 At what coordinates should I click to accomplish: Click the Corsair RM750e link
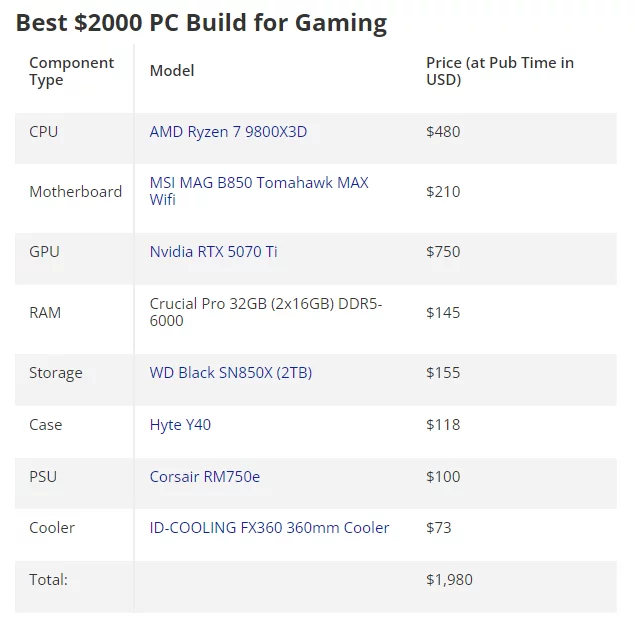(x=204, y=477)
